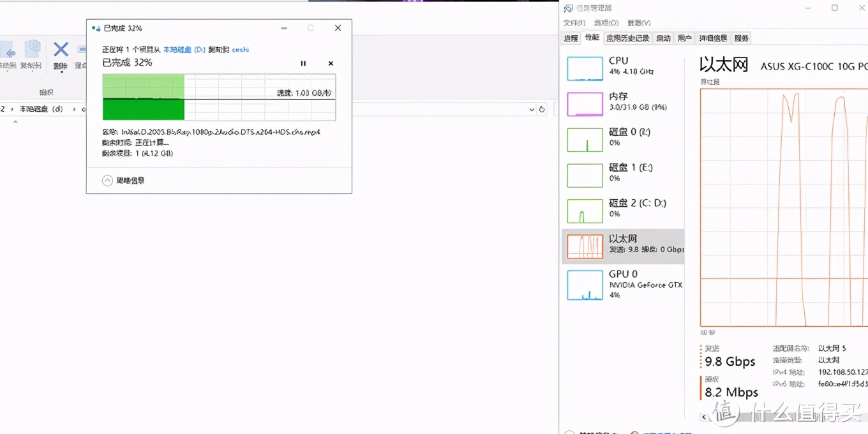This screenshot has height=434, width=868.
Task: Open the View (查看) menu in Task Manager
Action: click(638, 23)
